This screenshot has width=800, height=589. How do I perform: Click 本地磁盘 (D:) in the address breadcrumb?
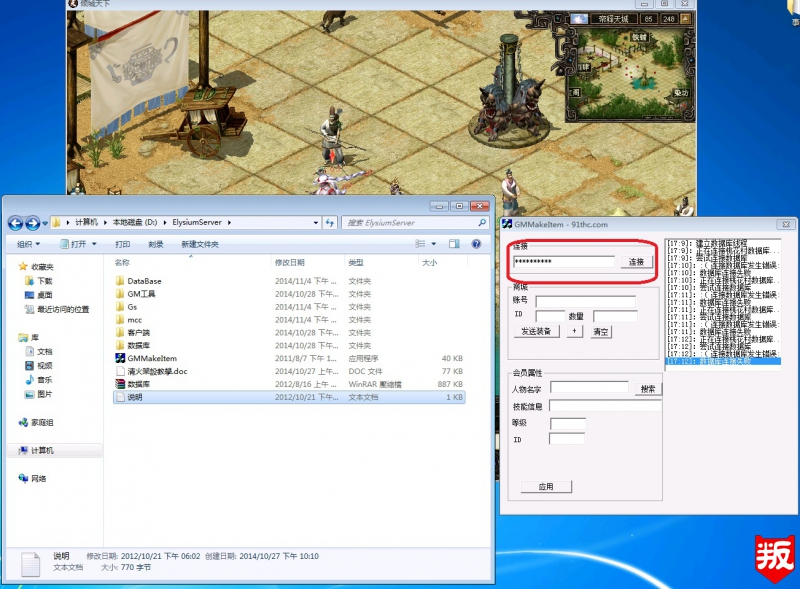pyautogui.click(x=135, y=223)
